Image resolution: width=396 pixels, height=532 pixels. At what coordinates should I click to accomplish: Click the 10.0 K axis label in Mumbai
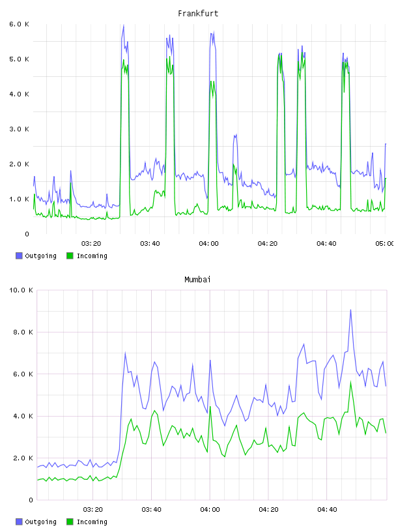(x=21, y=290)
